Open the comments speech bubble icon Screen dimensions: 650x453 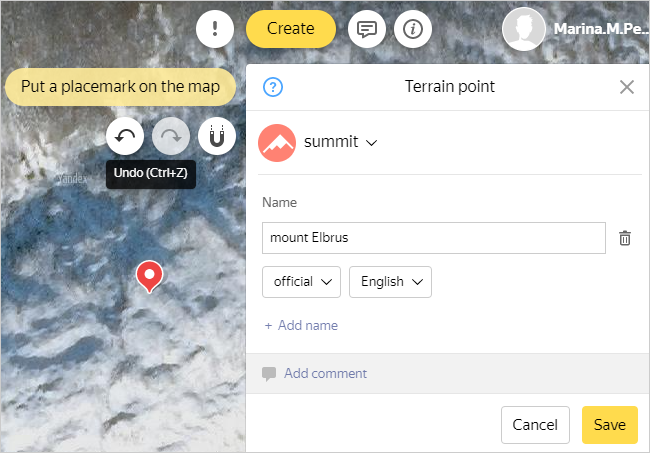coord(367,29)
